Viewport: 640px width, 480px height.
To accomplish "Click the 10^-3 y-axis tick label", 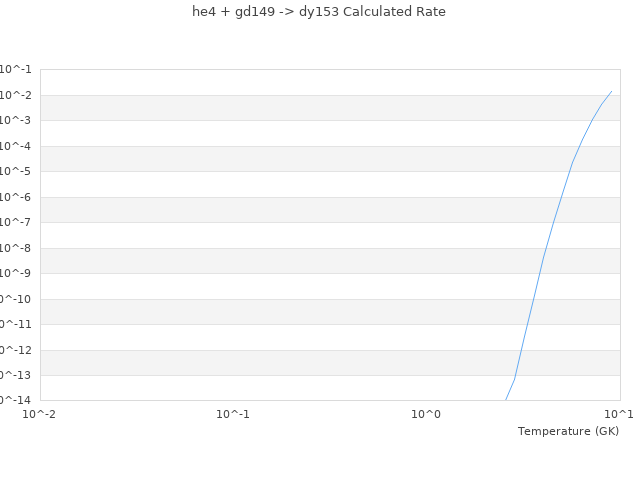I will pyautogui.click(x=15, y=121).
